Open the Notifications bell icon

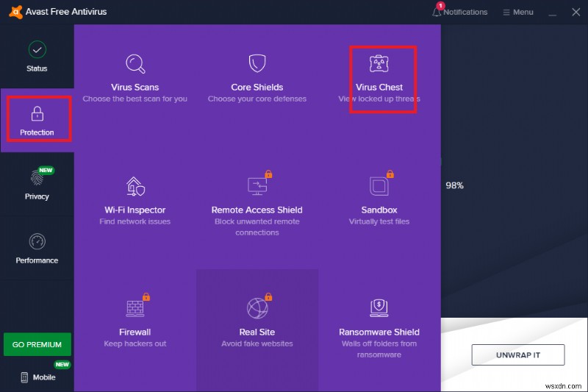[436, 12]
